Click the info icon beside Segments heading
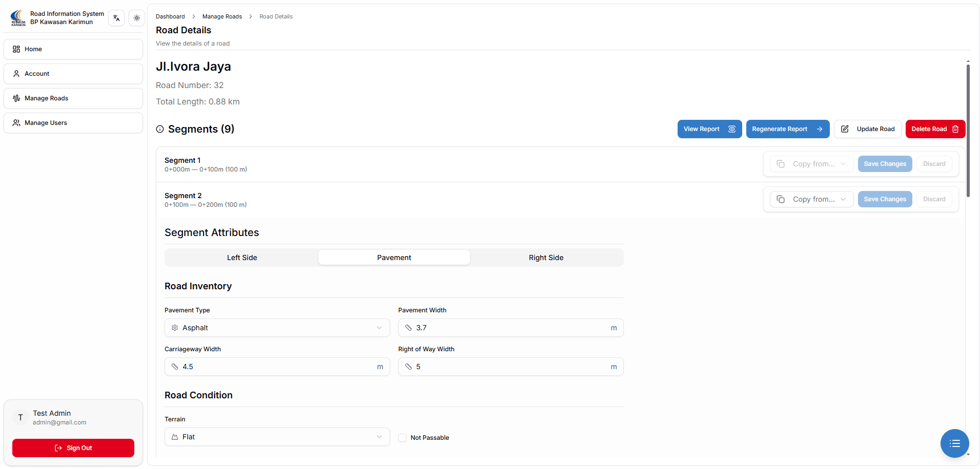980x469 pixels. (x=160, y=130)
